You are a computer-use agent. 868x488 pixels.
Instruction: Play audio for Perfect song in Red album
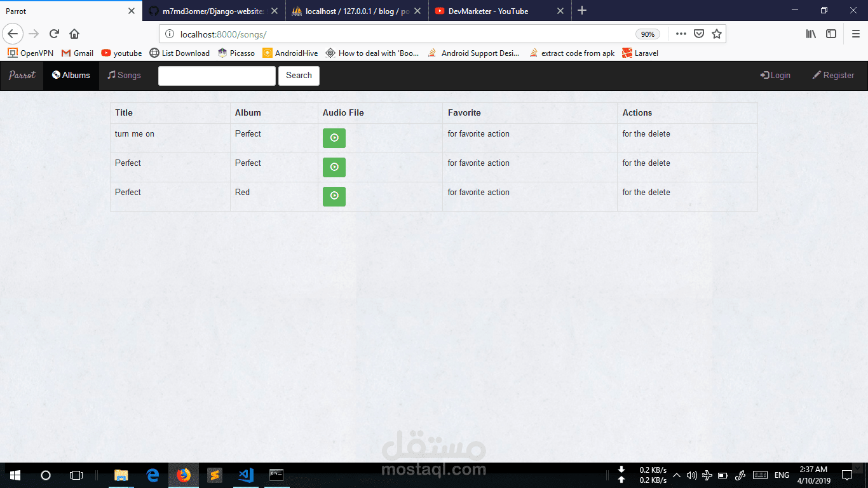click(x=334, y=196)
